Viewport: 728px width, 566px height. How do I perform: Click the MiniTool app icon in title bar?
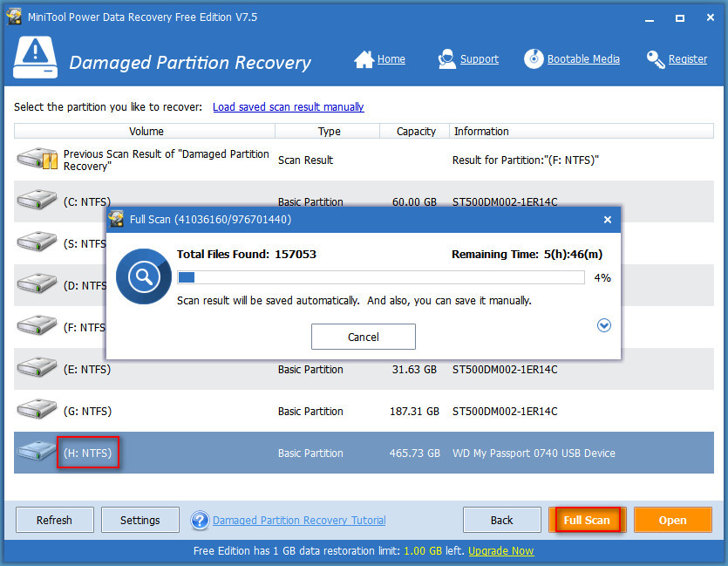(14, 17)
